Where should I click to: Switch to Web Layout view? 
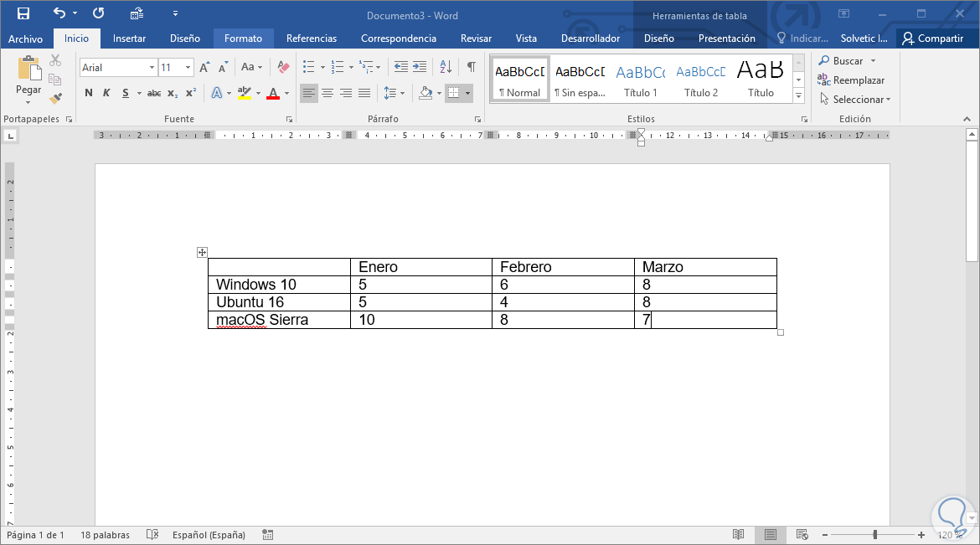[802, 534]
